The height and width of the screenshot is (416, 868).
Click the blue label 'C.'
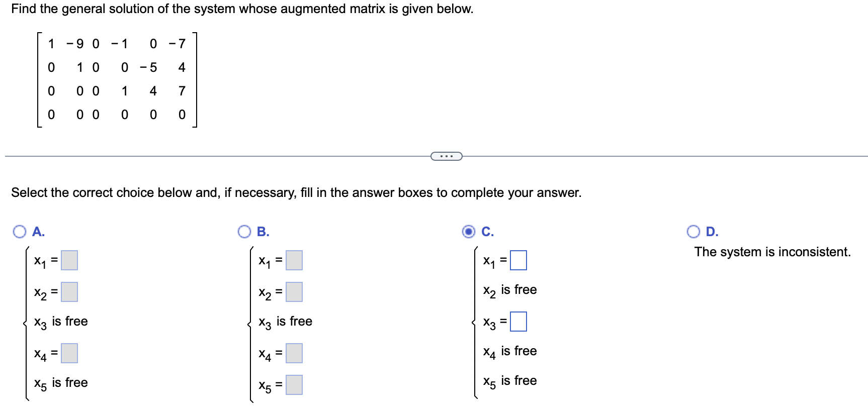[486, 232]
